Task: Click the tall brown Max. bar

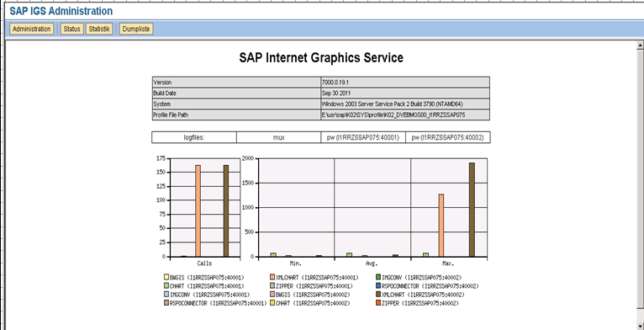Action: click(x=472, y=210)
